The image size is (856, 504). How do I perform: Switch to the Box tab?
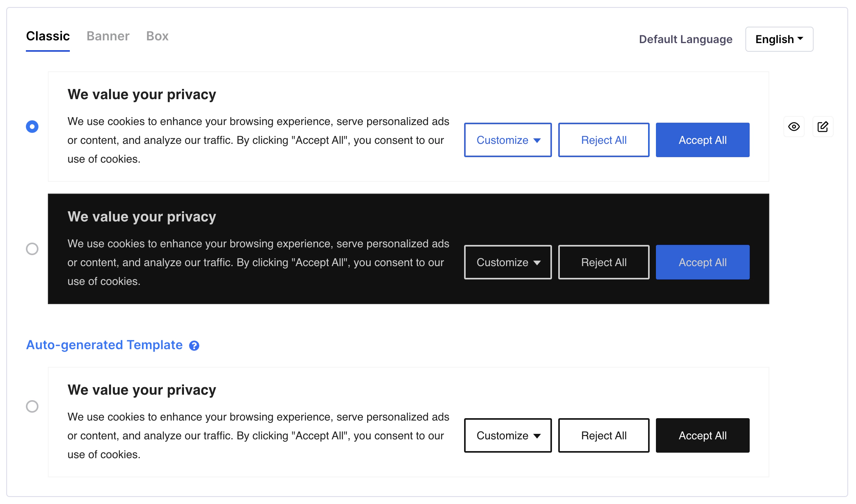click(x=157, y=36)
